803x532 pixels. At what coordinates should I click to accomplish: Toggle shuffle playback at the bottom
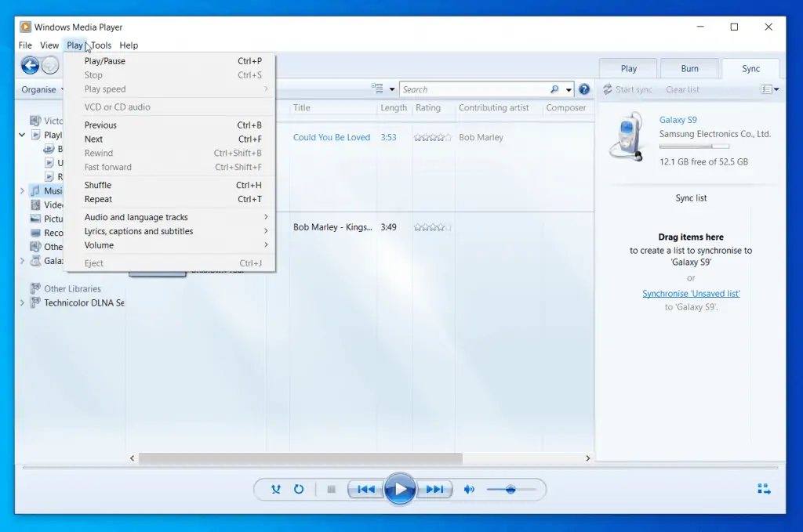pyautogui.click(x=276, y=488)
